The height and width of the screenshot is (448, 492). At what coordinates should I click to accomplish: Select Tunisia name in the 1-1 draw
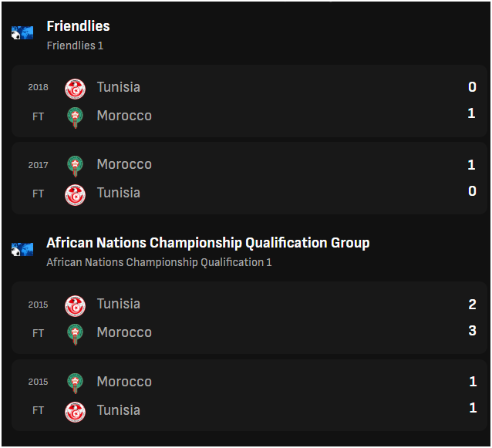coord(118,410)
